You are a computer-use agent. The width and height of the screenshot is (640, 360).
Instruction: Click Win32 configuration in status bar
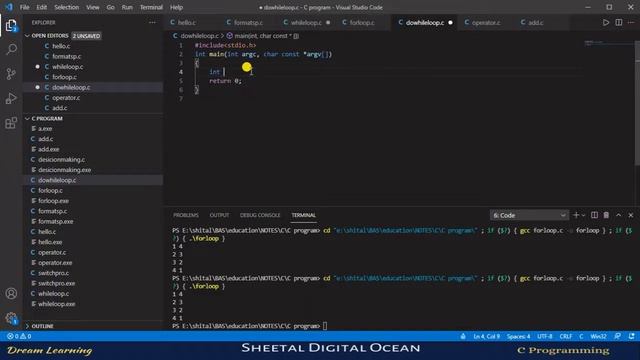pos(598,336)
